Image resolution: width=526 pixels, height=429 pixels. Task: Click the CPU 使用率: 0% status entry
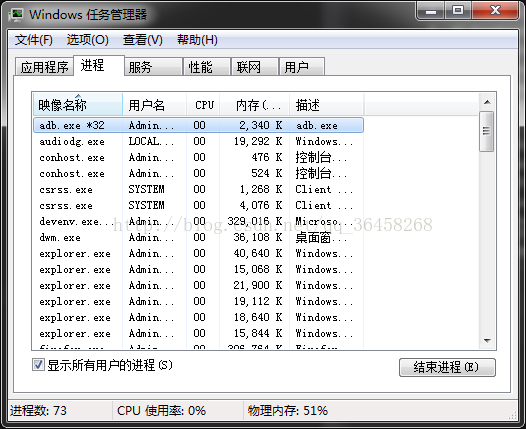(161, 411)
